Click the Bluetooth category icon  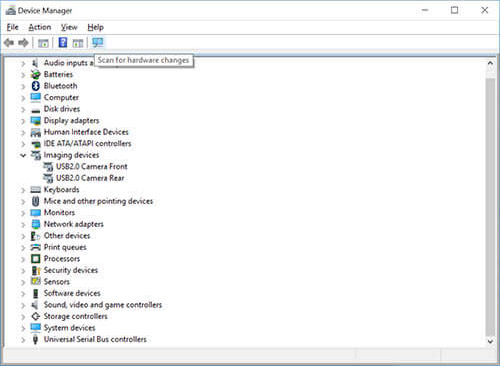36,86
